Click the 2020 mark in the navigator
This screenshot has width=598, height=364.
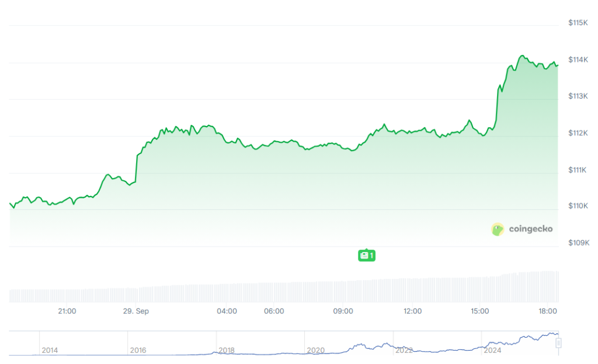[316, 351]
